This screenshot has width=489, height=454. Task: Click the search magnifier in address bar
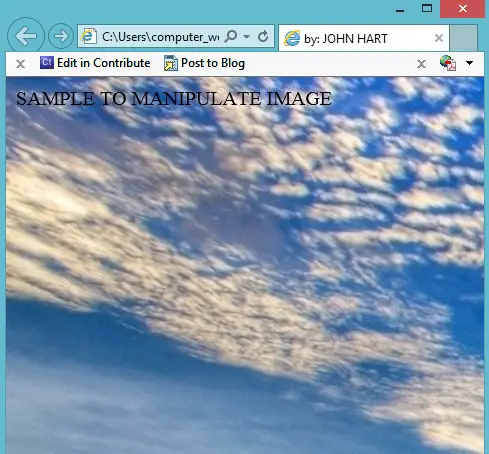tap(231, 36)
